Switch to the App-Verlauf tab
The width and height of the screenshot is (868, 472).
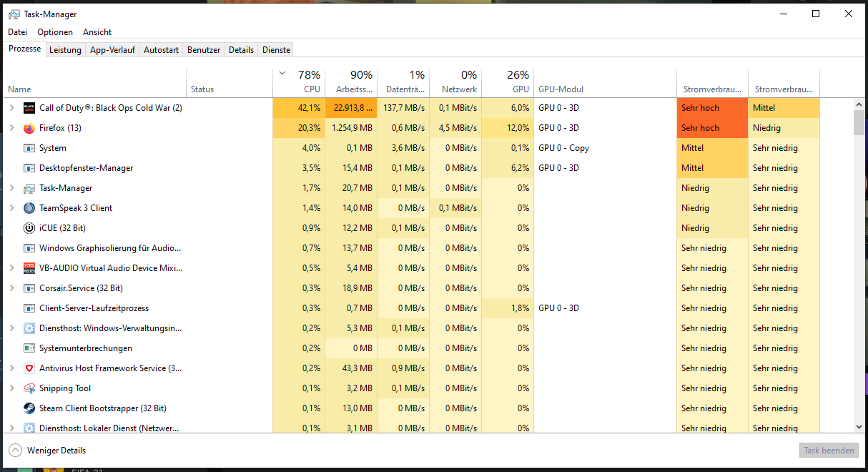[x=112, y=50]
